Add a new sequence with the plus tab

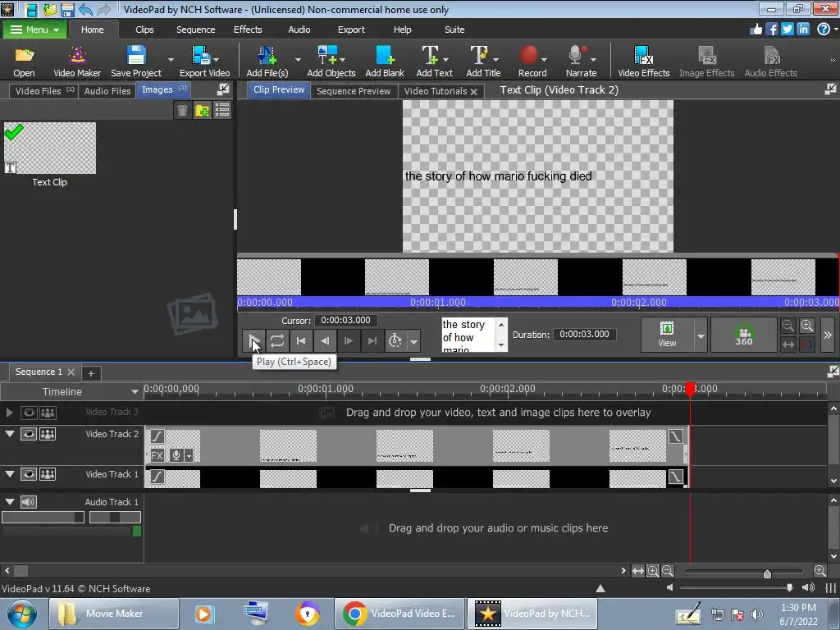[x=91, y=373]
